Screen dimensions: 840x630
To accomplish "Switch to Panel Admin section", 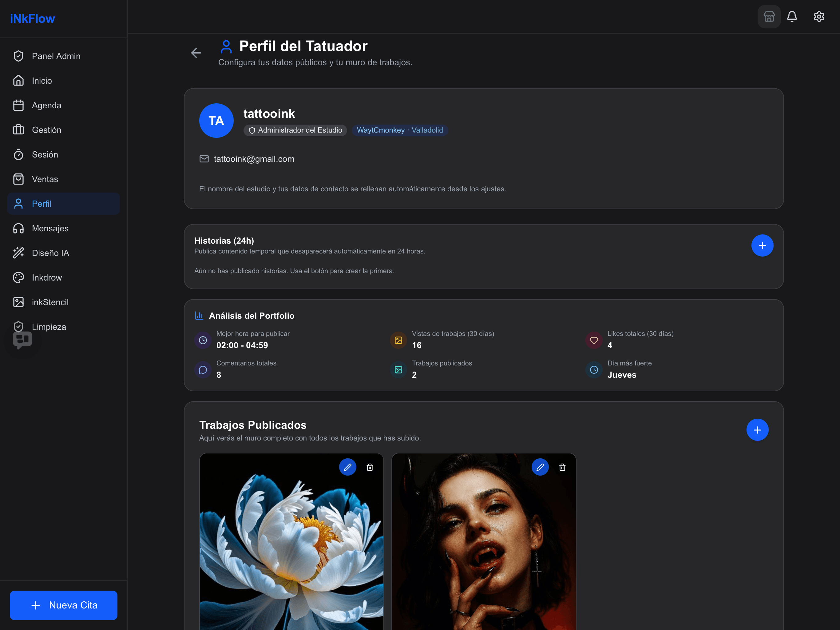I will 56,56.
